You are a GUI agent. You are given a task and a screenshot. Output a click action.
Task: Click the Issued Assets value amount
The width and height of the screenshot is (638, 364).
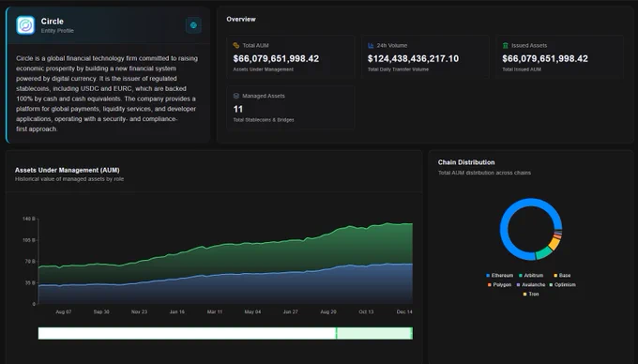tap(545, 58)
